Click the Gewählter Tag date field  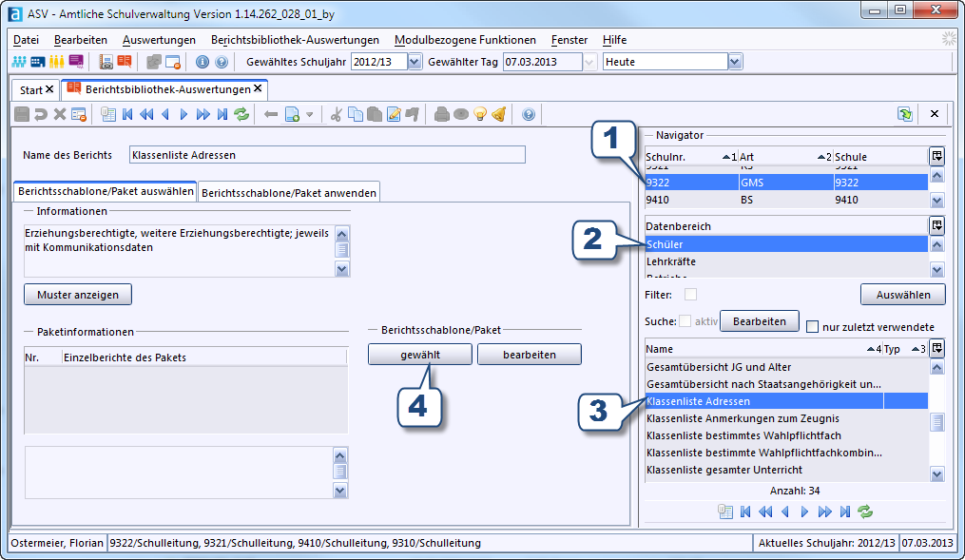point(542,62)
